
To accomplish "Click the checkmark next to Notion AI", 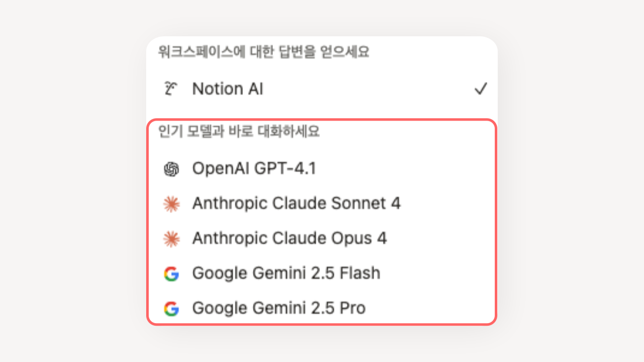I will point(480,89).
